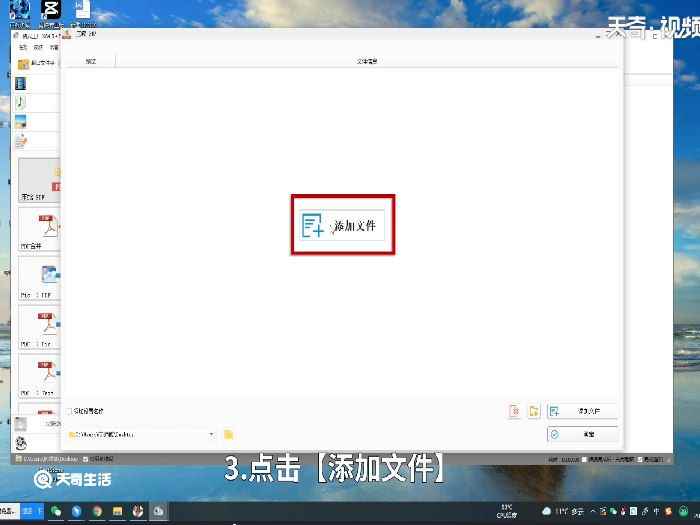700x525 pixels.
Task: Click the add folder icon
Action: click(x=534, y=411)
